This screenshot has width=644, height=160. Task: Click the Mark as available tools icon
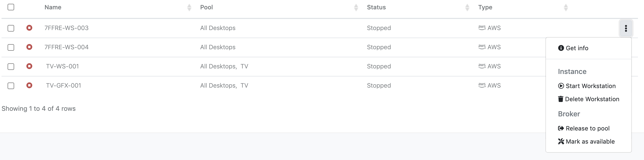(x=561, y=141)
